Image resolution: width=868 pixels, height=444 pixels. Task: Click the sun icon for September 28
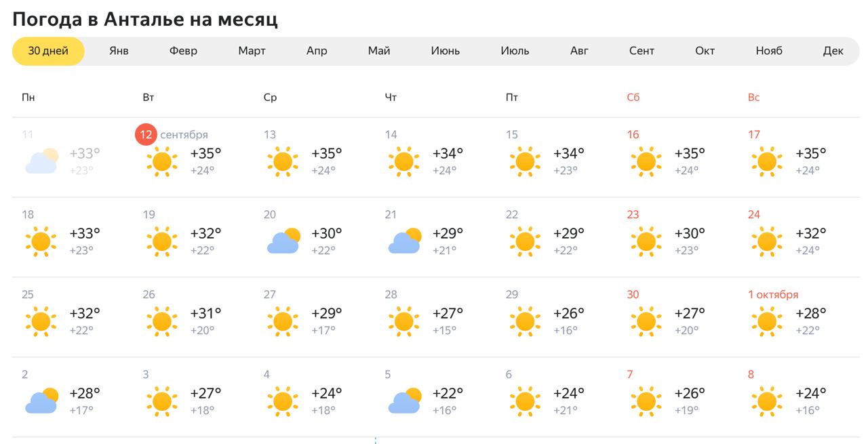[x=404, y=321]
